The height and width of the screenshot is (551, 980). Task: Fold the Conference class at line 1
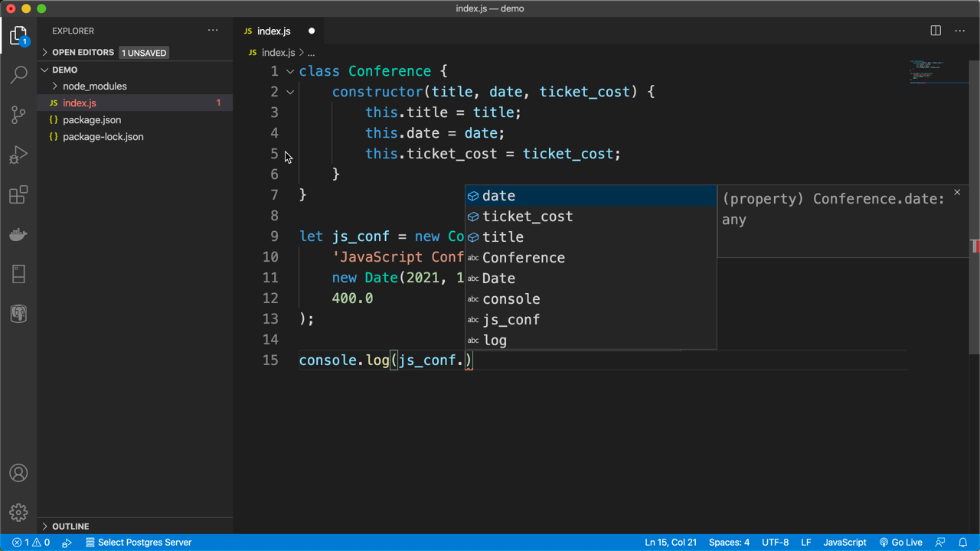[290, 71]
